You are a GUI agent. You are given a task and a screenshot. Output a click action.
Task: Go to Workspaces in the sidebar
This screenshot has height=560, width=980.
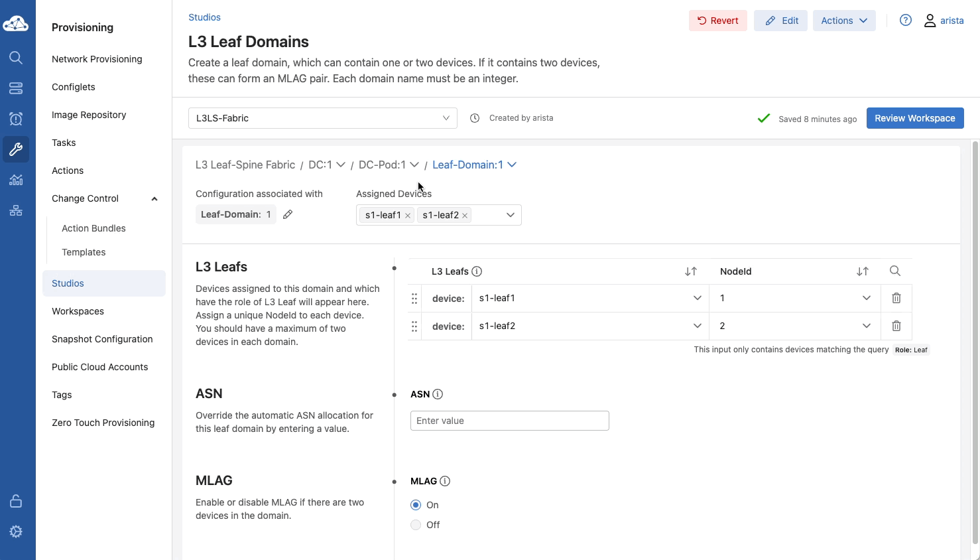coord(78,311)
